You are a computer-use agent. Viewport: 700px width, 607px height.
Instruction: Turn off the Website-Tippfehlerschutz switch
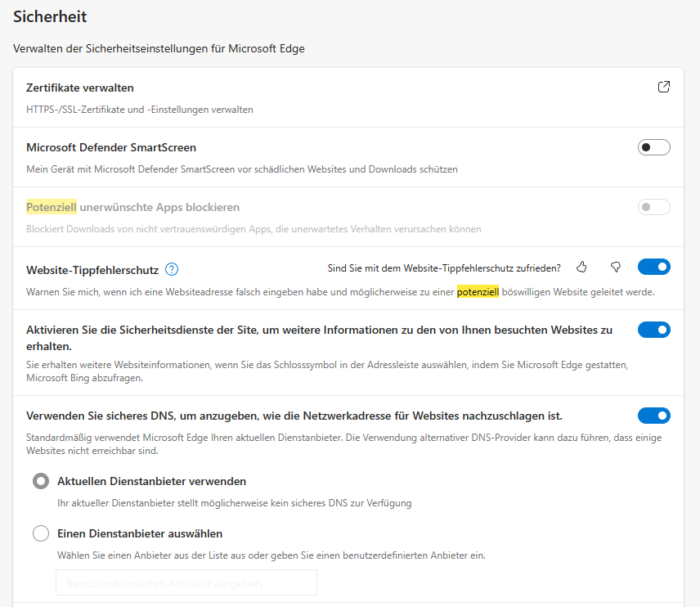click(653, 267)
